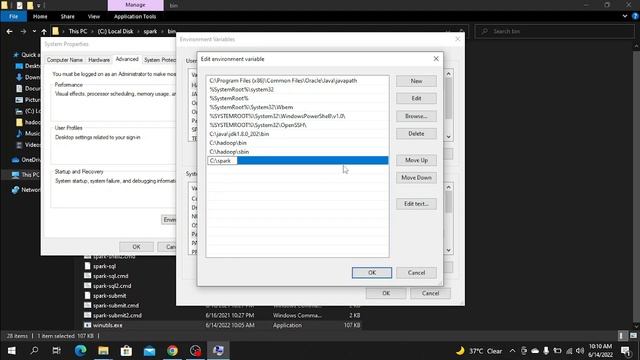Screen dimensions: 640x360
Task: Open Microsoft Store taskbar icon
Action: point(126,351)
